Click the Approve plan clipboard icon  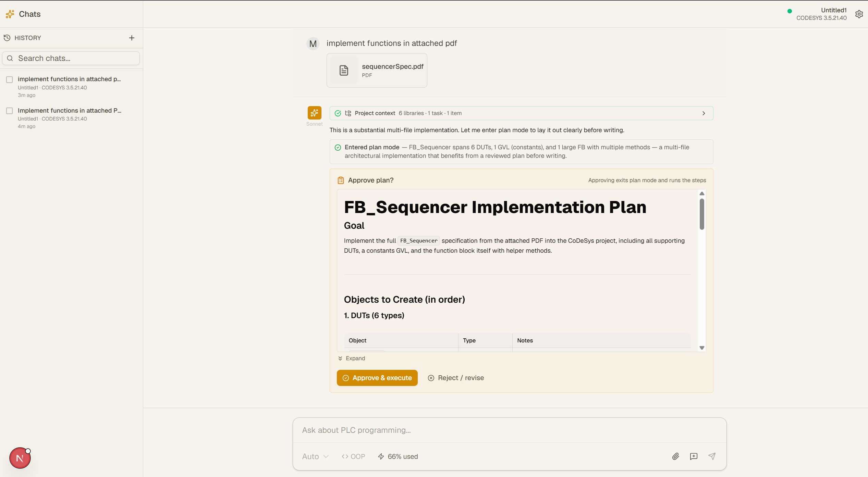[x=341, y=180]
